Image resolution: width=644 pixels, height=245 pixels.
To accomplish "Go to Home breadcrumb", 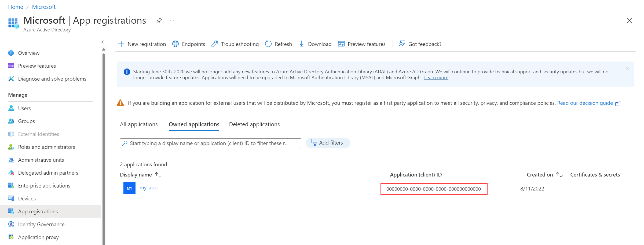I will pos(16,7).
